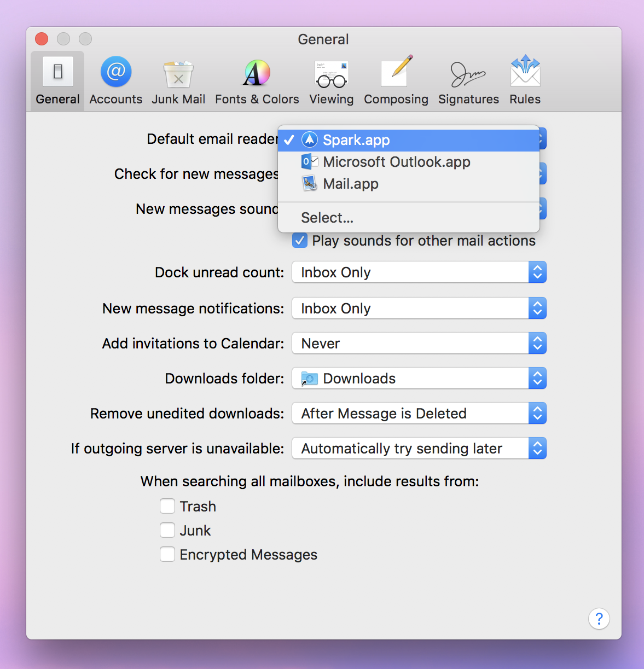The image size is (644, 669).
Task: Click 'When searching all mailboxes' heading text
Action: (310, 481)
